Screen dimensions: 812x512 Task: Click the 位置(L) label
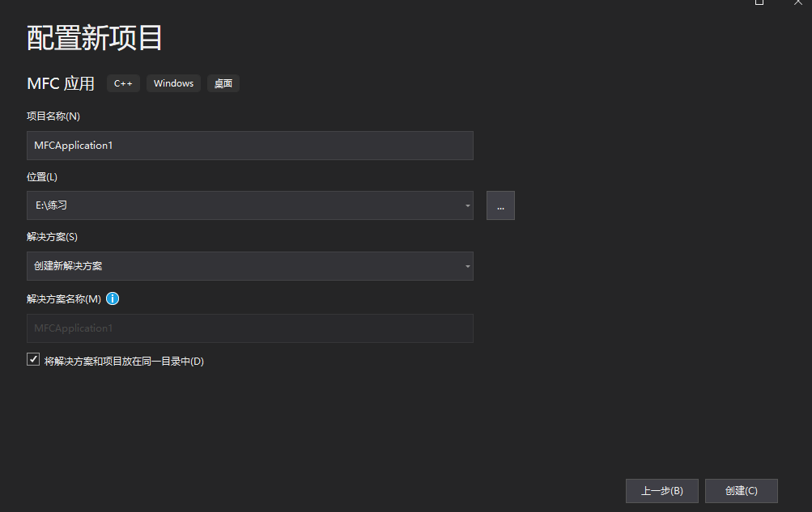click(42, 177)
